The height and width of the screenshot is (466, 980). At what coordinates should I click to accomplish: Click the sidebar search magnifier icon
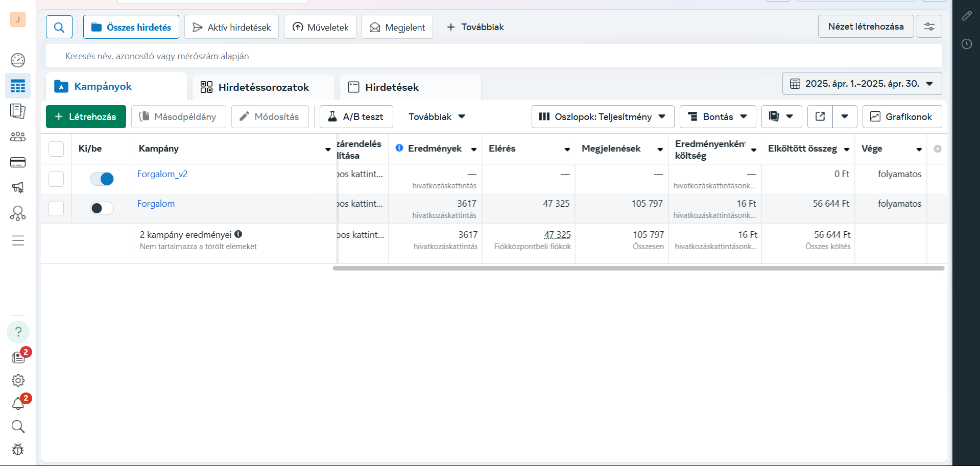pyautogui.click(x=18, y=426)
